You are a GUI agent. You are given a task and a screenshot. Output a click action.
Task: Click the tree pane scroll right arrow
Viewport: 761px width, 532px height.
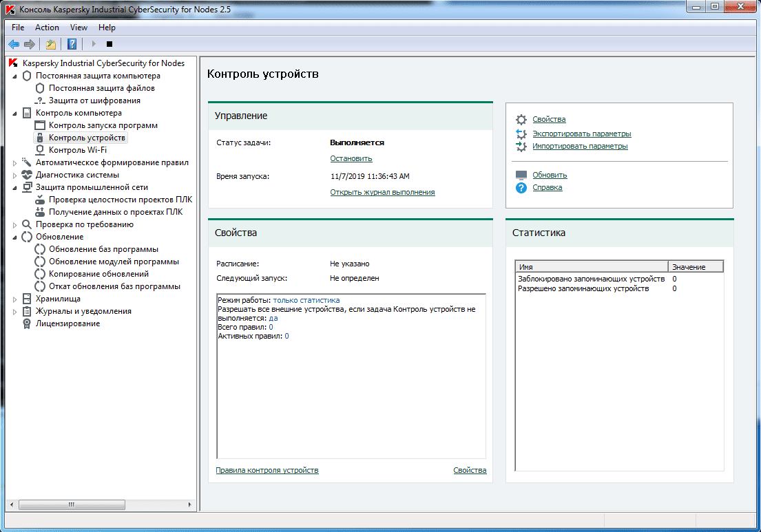pos(190,505)
